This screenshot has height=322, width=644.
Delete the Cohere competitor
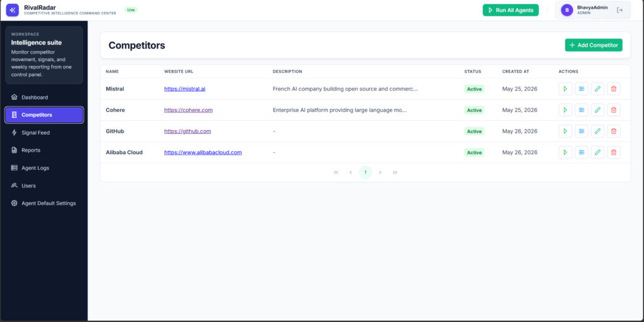614,110
